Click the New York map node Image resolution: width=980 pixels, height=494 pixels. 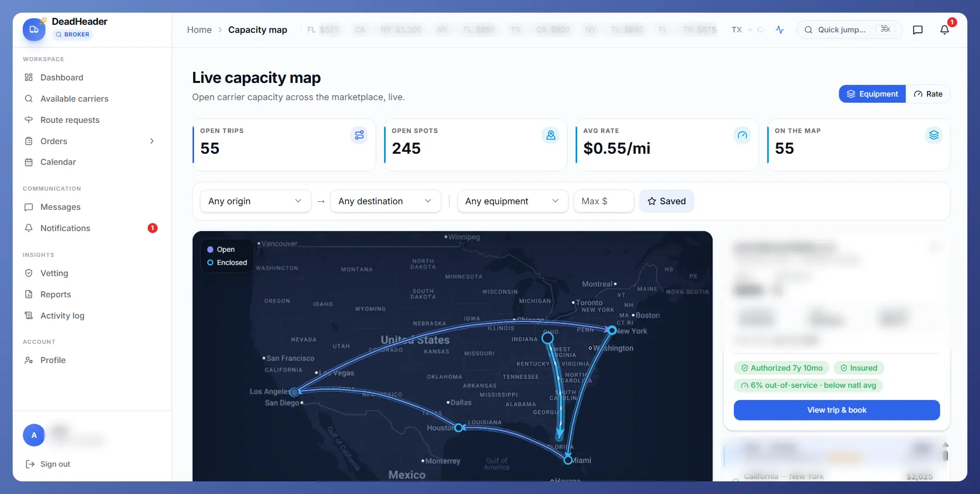click(612, 330)
